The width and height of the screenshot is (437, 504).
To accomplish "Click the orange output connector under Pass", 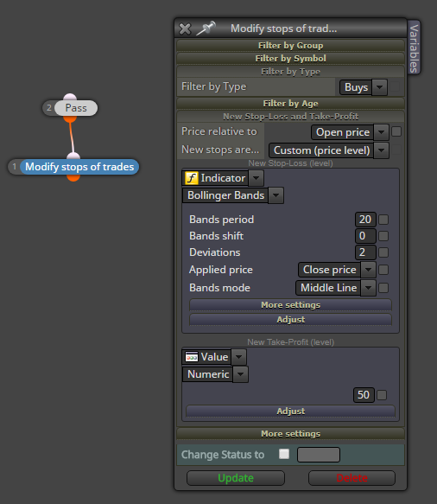I will point(70,119).
